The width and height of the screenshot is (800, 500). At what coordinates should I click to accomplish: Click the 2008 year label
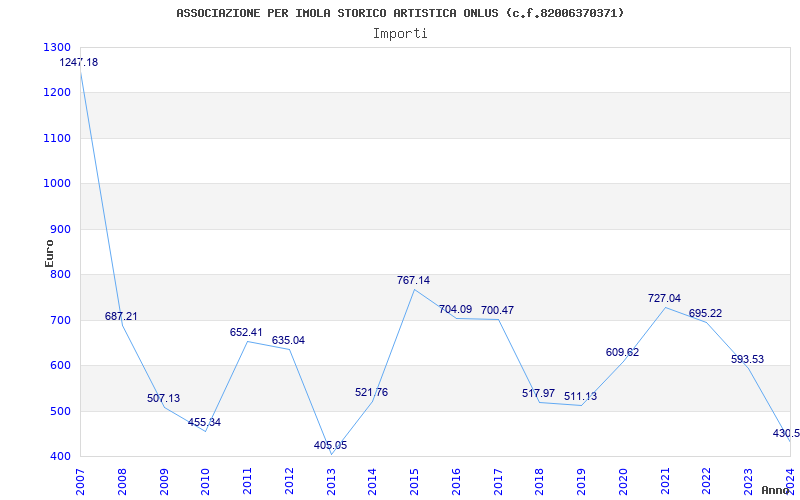click(x=122, y=482)
